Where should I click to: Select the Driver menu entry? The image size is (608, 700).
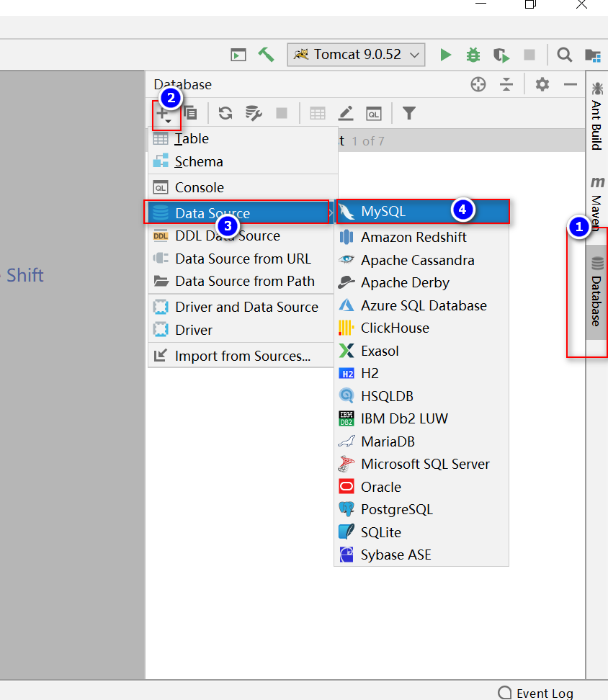click(241, 330)
